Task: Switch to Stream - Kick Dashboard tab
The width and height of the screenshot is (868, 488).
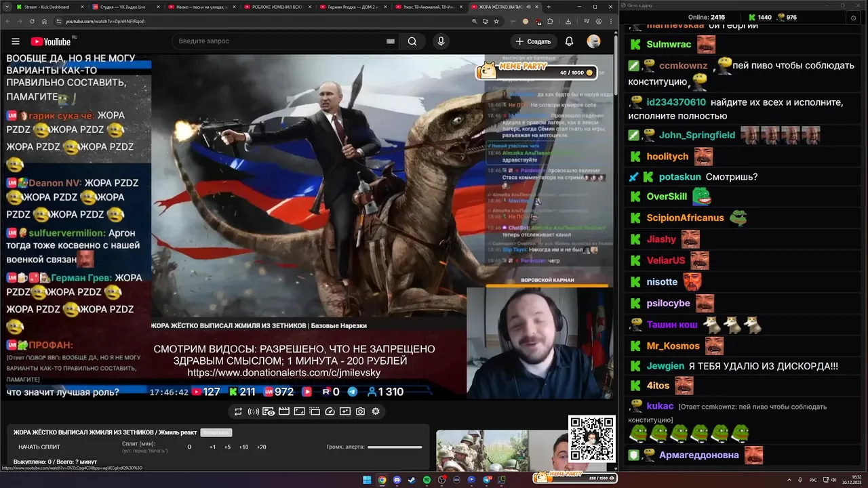Action: click(x=49, y=7)
